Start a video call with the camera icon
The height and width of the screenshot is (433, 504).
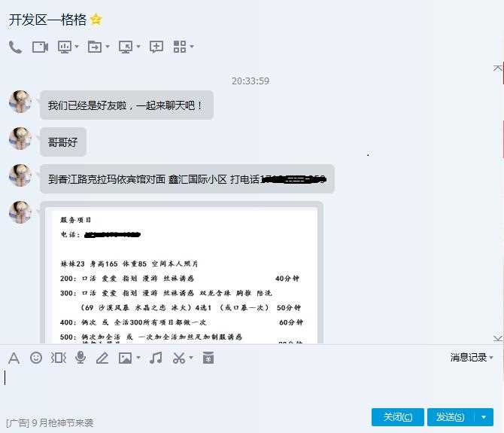click(40, 47)
